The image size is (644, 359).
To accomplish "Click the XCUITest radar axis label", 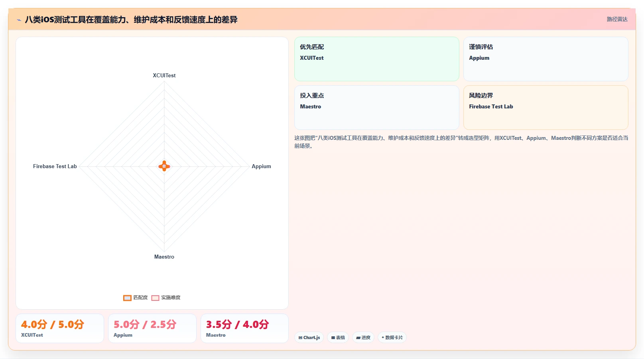I will [164, 75].
